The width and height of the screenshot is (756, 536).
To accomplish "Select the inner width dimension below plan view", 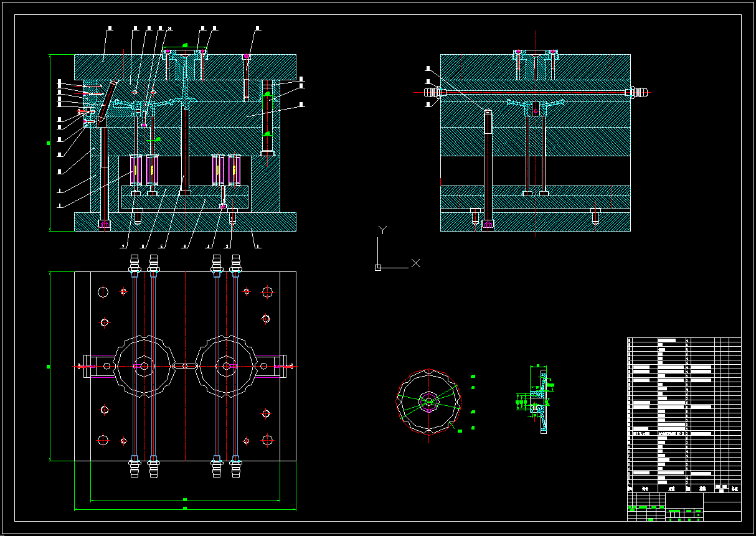I will coord(185,499).
